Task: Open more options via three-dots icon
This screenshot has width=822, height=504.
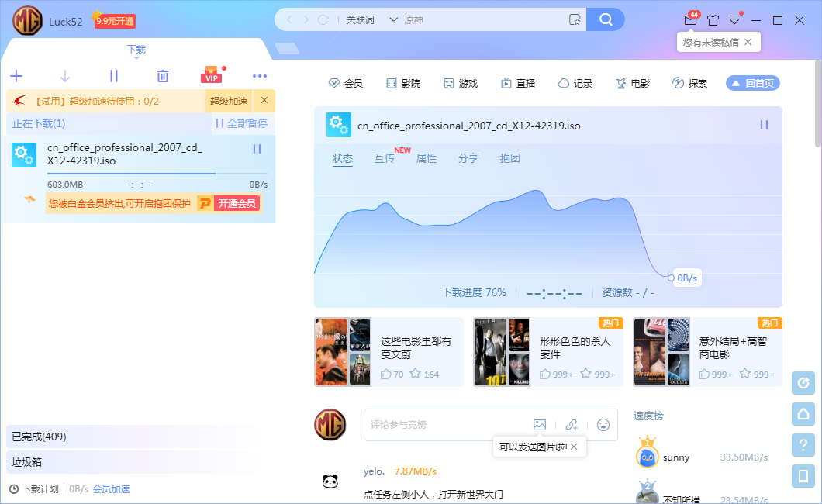Action: tap(260, 76)
